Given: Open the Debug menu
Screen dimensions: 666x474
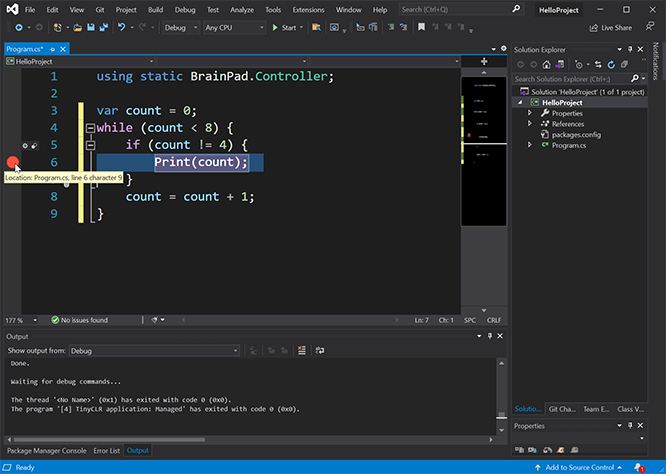Looking at the screenshot, I should click(x=185, y=10).
